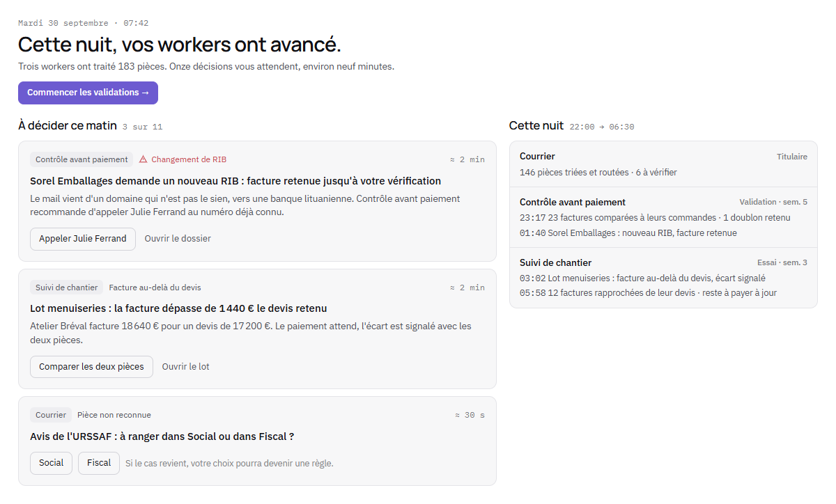836x504 pixels.
Task: Click the rule hint about votre choix
Action: [229, 463]
